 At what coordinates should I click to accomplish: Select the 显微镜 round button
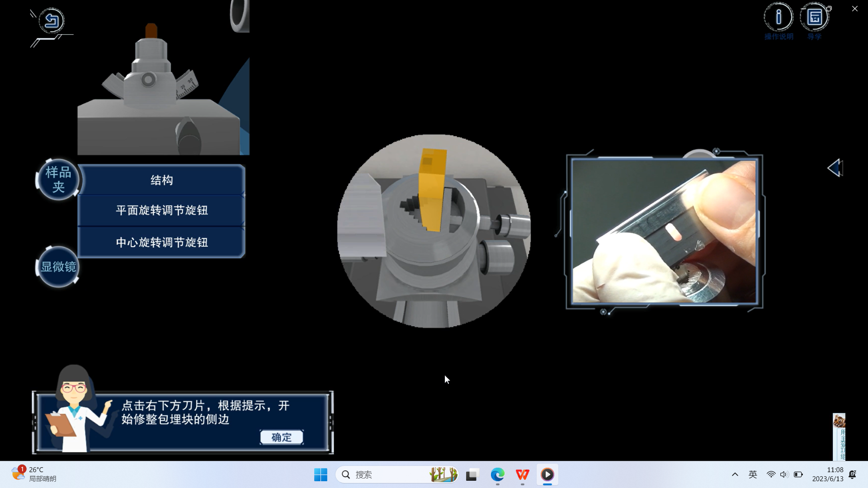pos(58,267)
